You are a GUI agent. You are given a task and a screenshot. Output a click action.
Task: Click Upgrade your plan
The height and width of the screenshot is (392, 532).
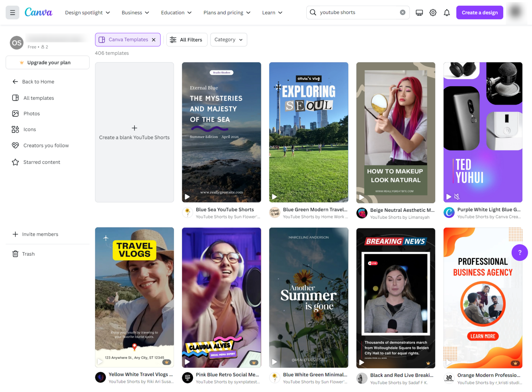(47, 62)
